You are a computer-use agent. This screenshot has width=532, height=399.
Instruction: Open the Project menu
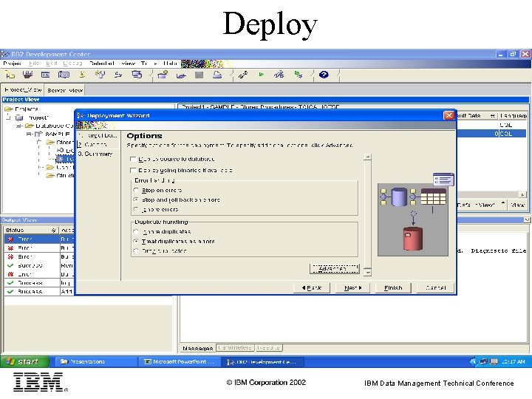(x=13, y=64)
